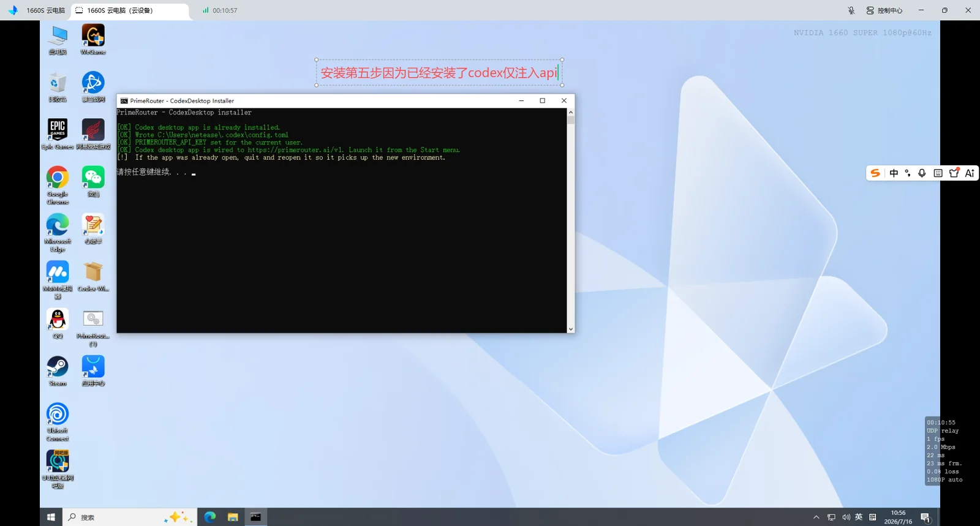Launch WeGame from the desktop

tap(93, 40)
